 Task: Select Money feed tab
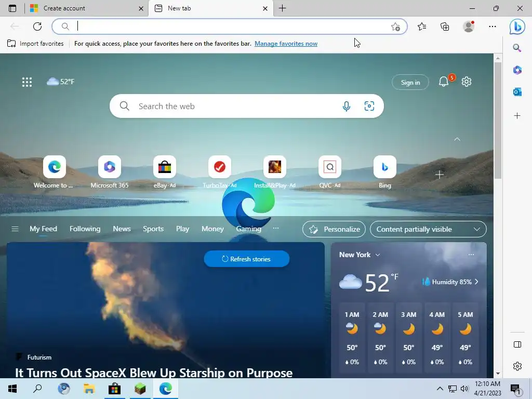[212, 229]
